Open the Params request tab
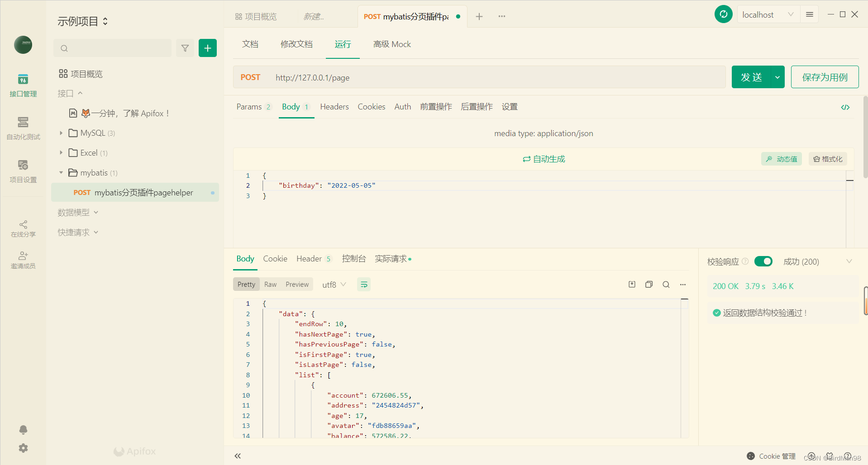The image size is (868, 465). pyautogui.click(x=253, y=107)
